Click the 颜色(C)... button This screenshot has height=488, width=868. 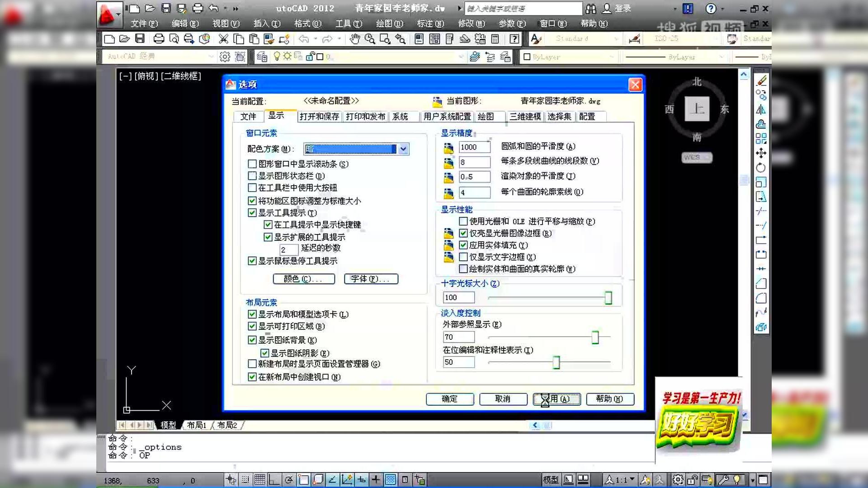(x=304, y=279)
